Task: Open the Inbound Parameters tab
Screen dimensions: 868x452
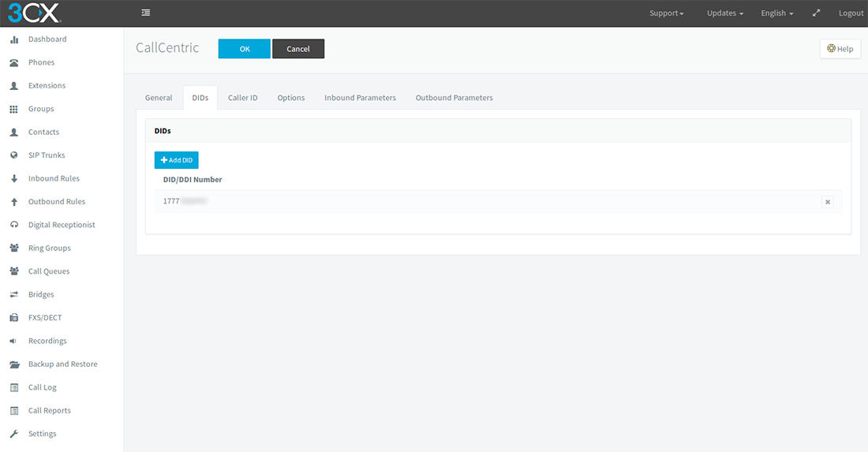Action: tap(360, 98)
